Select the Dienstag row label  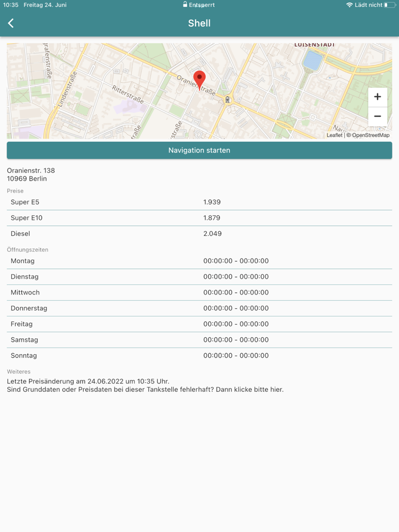click(x=25, y=276)
